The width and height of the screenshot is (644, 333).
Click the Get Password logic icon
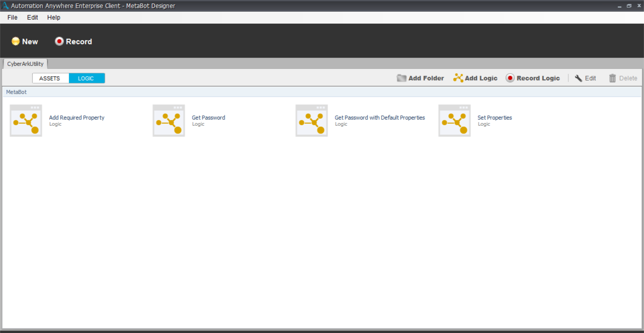(169, 121)
